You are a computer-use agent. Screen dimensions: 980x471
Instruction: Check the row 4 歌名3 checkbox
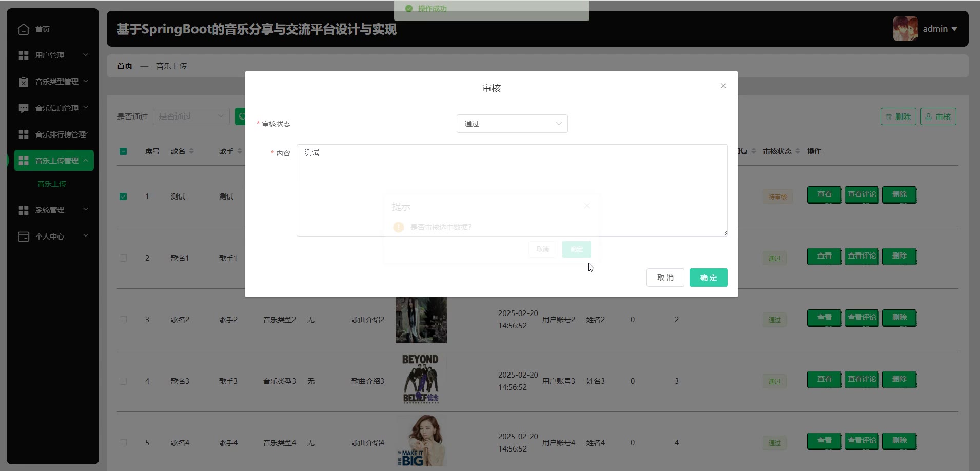click(x=123, y=381)
